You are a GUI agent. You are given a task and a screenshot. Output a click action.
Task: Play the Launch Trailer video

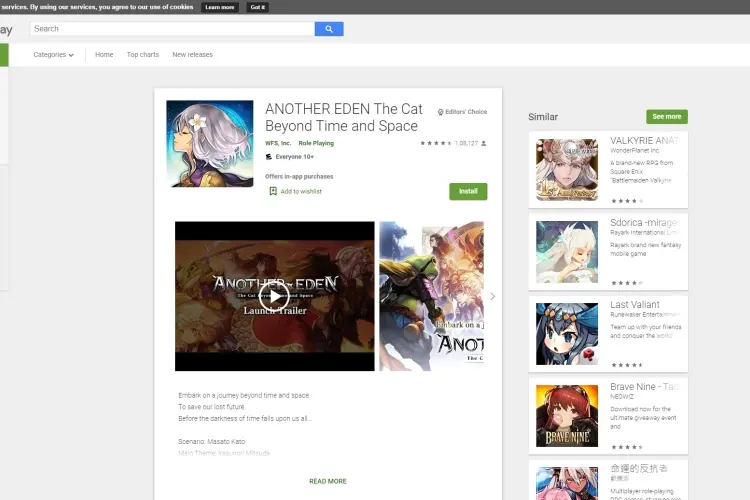coord(275,297)
